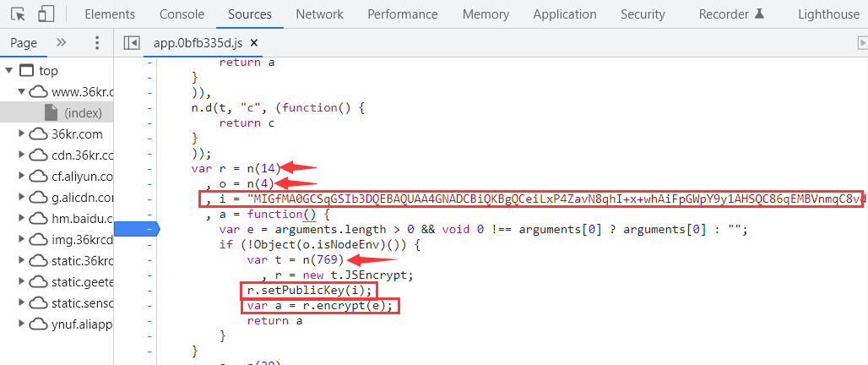Open the Network tab

[x=319, y=14]
